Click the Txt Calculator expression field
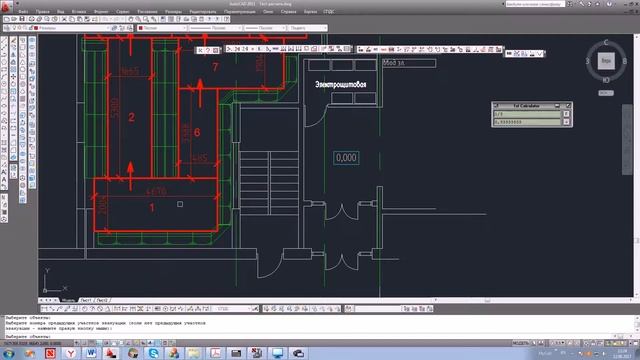Viewport: 640px width, 360px height. (x=527, y=114)
